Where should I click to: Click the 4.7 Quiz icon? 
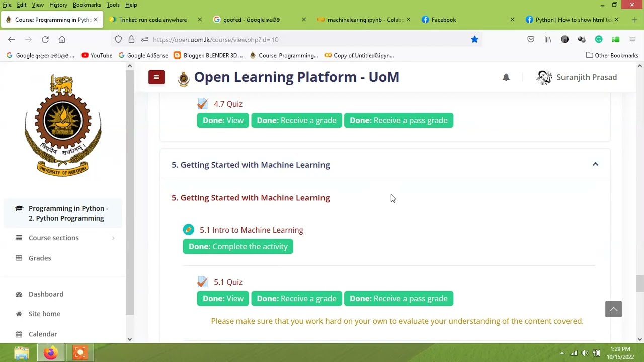[x=202, y=104]
